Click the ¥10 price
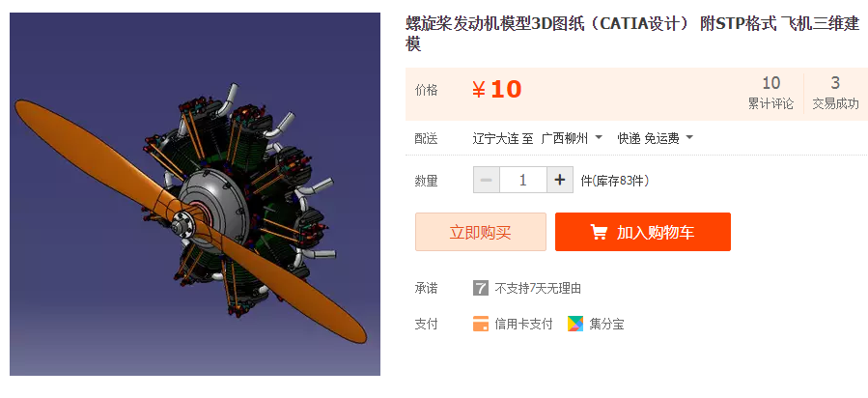This screenshot has height=398, width=868. (496, 90)
